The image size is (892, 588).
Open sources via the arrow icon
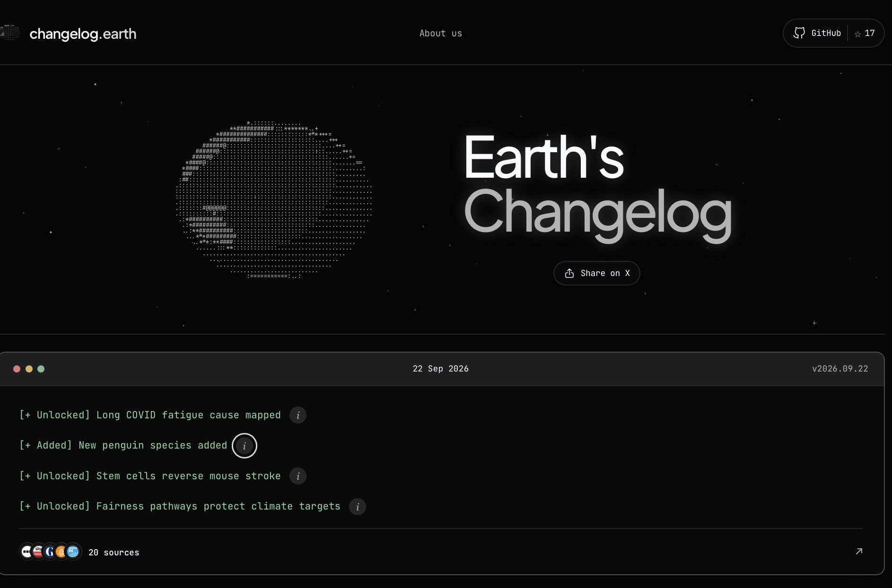coord(859,551)
